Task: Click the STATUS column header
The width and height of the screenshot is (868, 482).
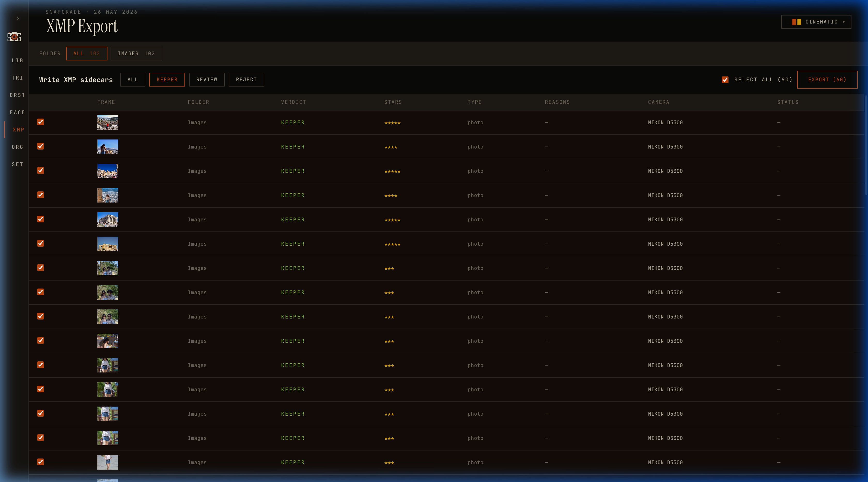Action: pyautogui.click(x=788, y=102)
